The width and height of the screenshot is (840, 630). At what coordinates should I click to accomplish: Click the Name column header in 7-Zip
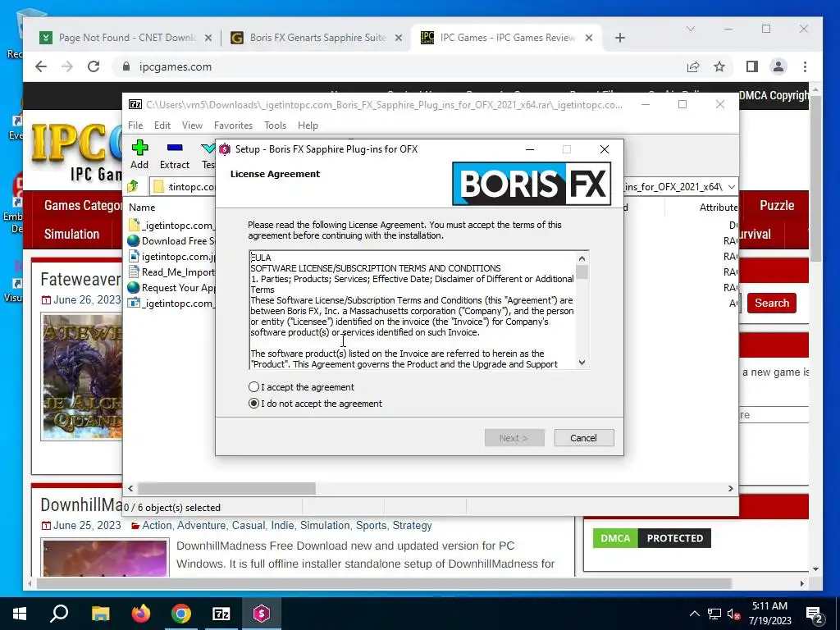142,208
